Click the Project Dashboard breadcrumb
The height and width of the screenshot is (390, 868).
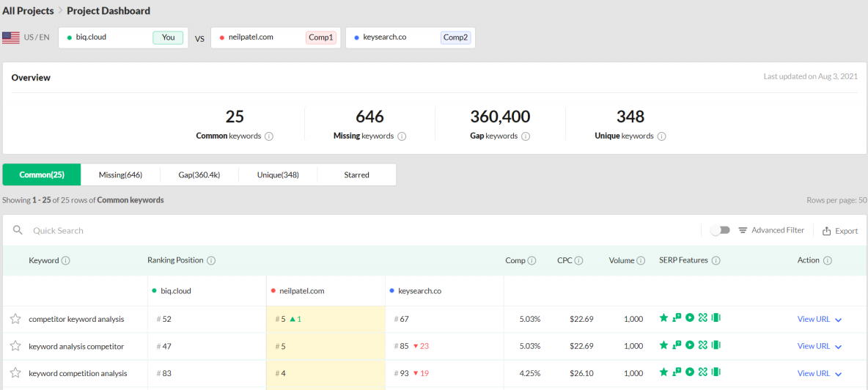coord(108,10)
